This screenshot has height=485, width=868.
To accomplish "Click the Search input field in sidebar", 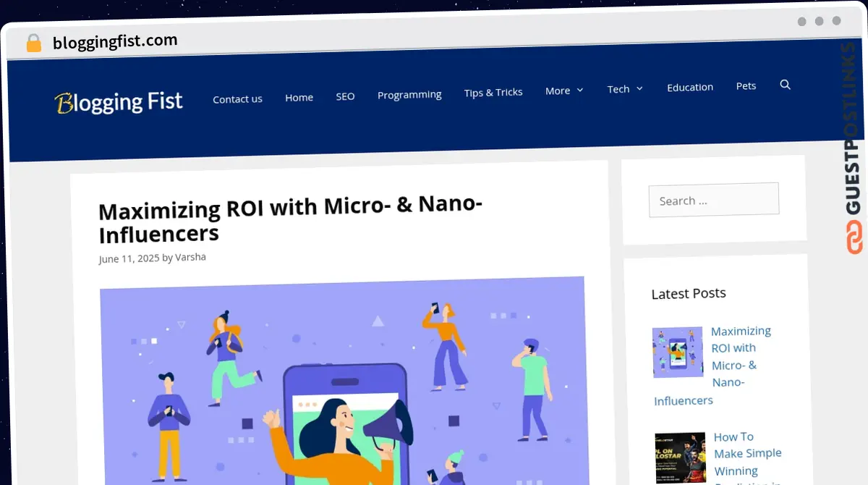I will pos(713,200).
